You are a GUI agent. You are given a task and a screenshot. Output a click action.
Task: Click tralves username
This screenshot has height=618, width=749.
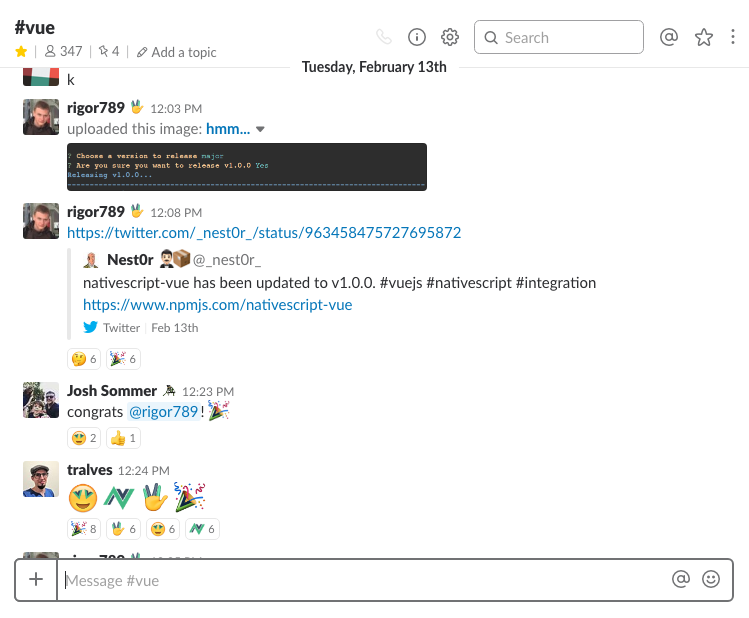(x=90, y=470)
